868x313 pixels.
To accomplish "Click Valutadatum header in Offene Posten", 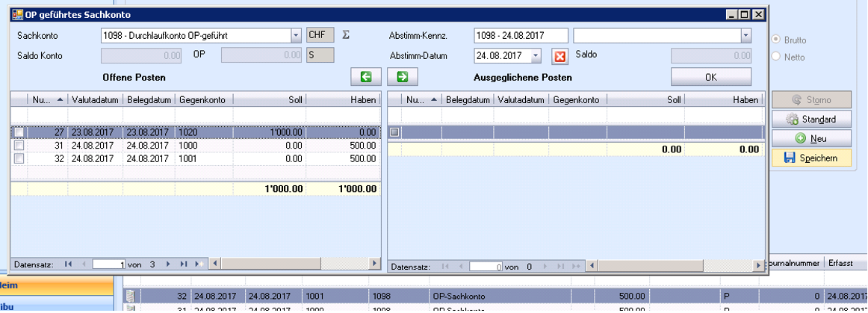I will tap(95, 99).
